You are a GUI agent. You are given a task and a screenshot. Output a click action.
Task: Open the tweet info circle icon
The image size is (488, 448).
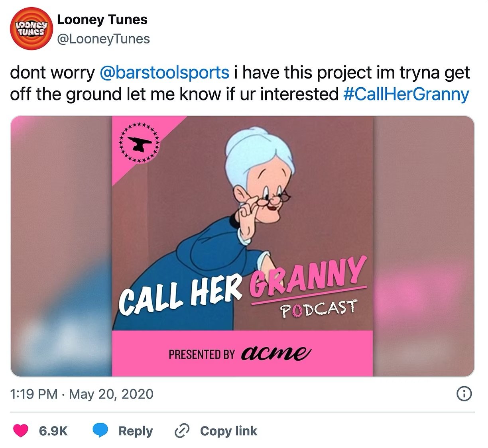pos(464,394)
